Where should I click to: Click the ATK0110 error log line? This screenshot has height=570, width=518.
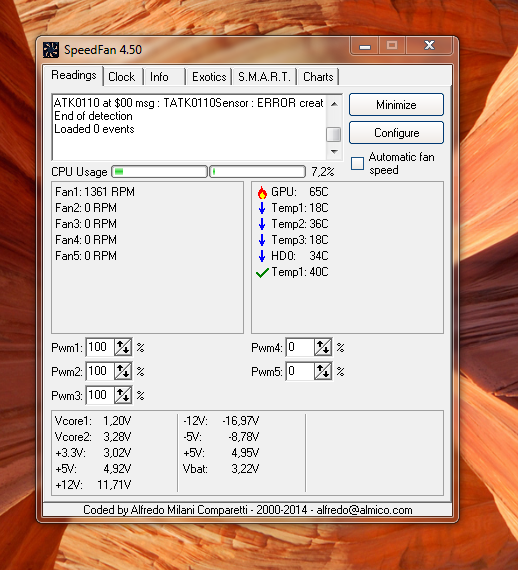click(189, 103)
